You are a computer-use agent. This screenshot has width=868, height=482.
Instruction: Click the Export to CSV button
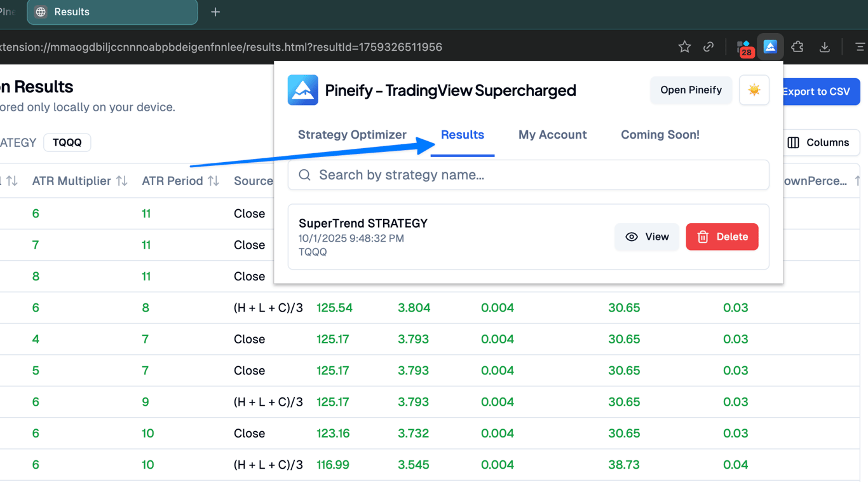[x=819, y=92]
